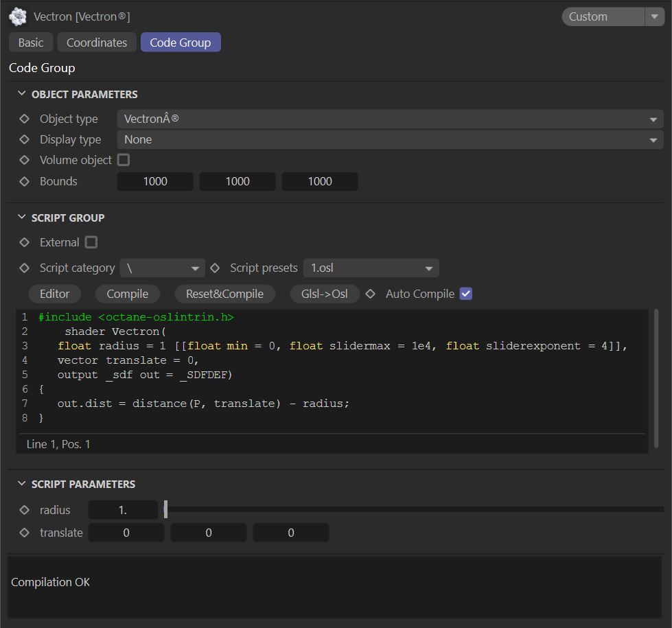Click keyframe diamond beside Bounds
This screenshot has height=628, width=672.
(25, 181)
